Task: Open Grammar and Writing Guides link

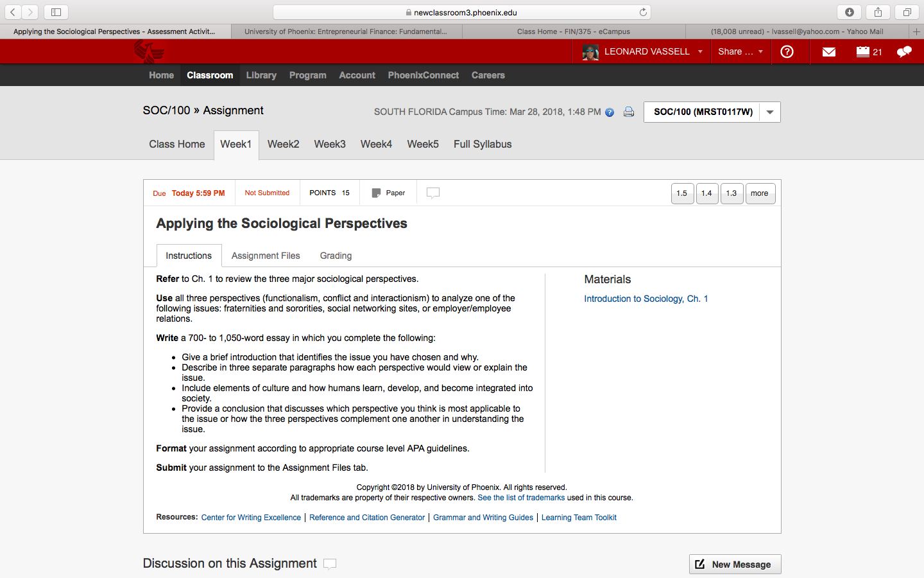Action: pyautogui.click(x=483, y=518)
